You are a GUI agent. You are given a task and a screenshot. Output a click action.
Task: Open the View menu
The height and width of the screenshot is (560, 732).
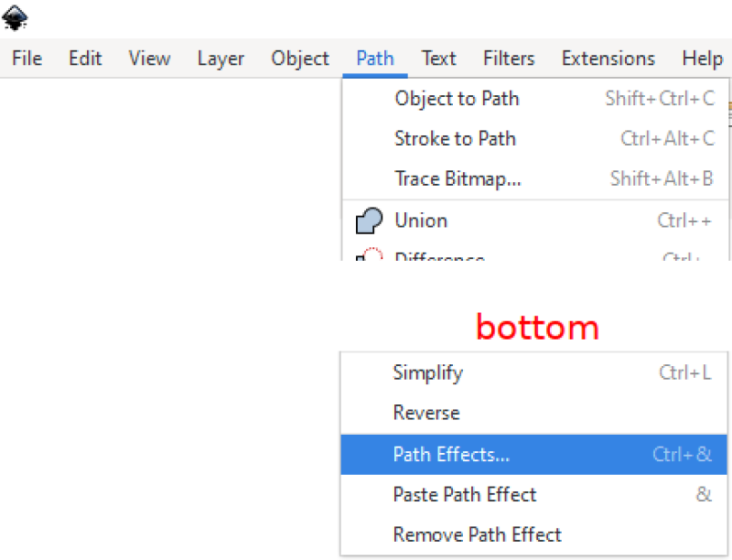point(149,59)
